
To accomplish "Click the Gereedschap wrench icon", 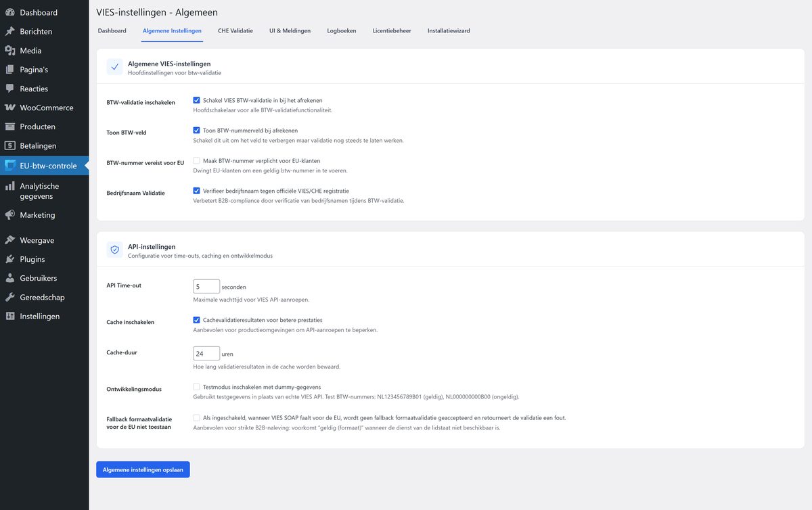I will [x=10, y=297].
